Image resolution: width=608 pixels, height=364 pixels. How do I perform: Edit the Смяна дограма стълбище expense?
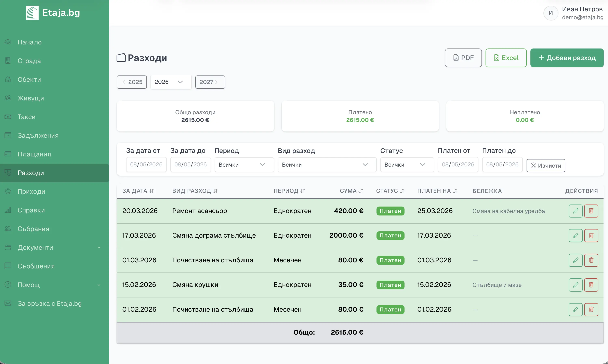(575, 236)
